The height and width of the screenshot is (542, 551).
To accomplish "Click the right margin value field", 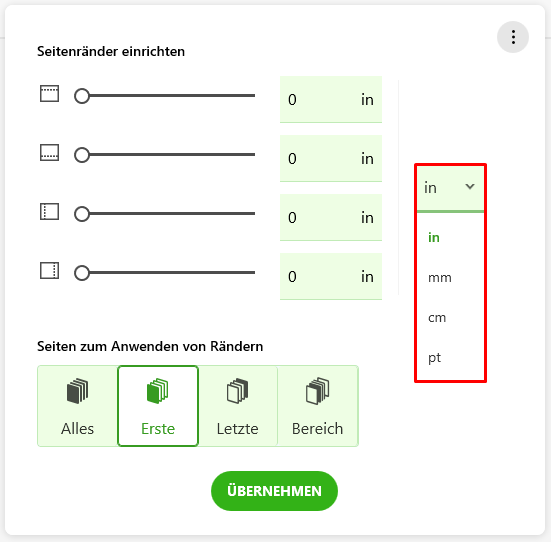I will (x=331, y=277).
